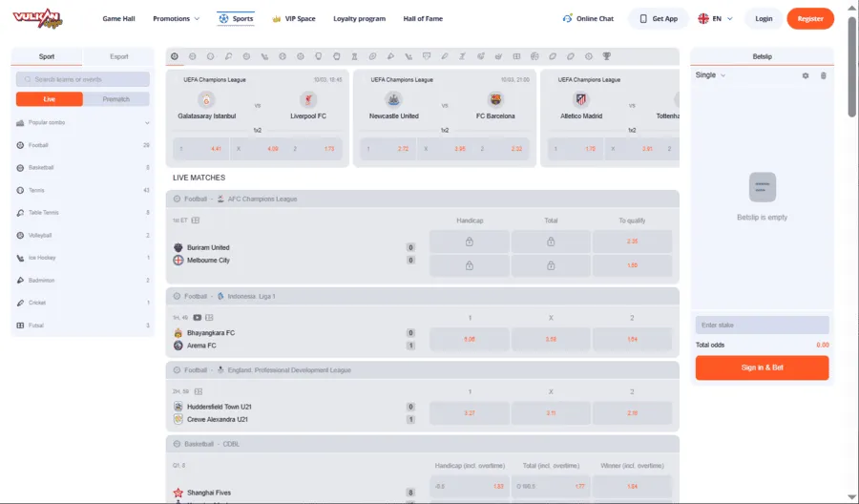This screenshot has height=504, width=859.
Task: Select the volleyball icon in the top sports strip
Action: click(x=246, y=56)
